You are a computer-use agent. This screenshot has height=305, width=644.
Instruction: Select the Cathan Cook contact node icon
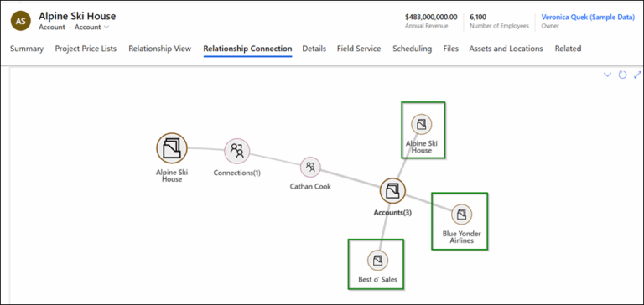(310, 167)
